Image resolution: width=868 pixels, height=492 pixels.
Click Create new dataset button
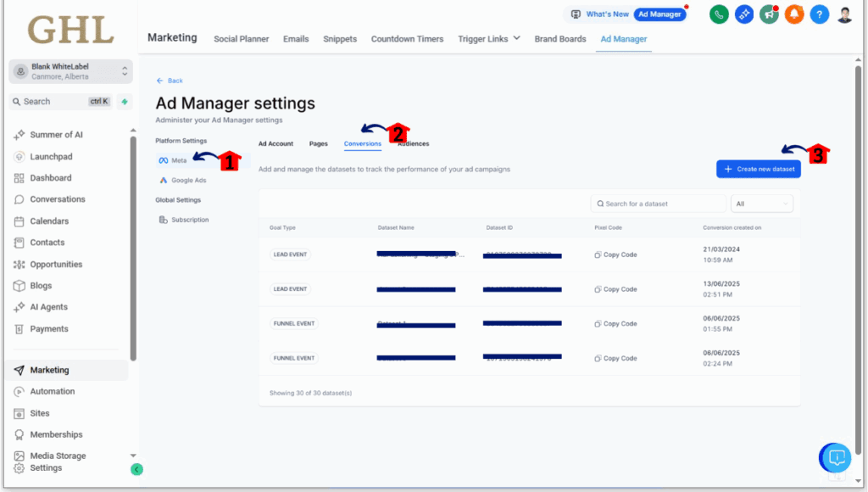(x=759, y=169)
